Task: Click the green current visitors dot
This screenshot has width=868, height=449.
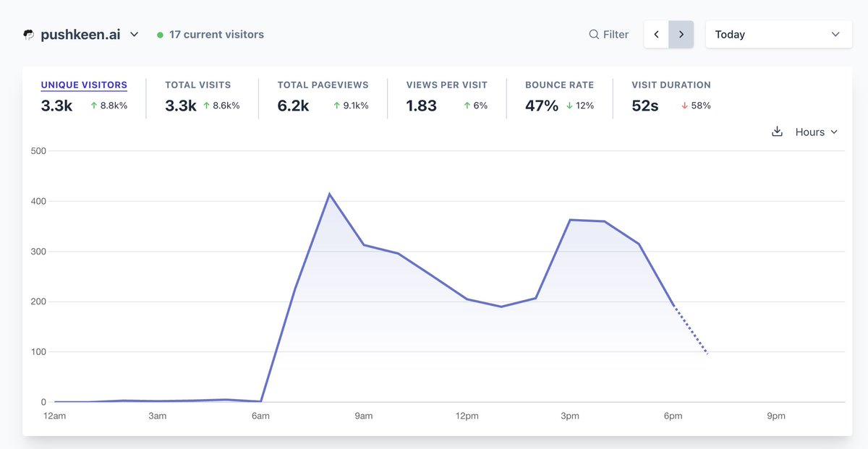Action: pyautogui.click(x=160, y=35)
